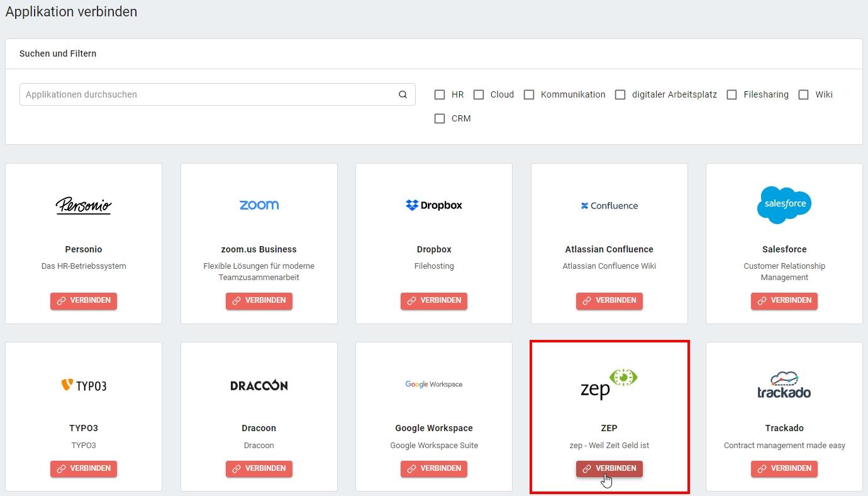Click Verbinden under TYPO3

click(x=84, y=469)
